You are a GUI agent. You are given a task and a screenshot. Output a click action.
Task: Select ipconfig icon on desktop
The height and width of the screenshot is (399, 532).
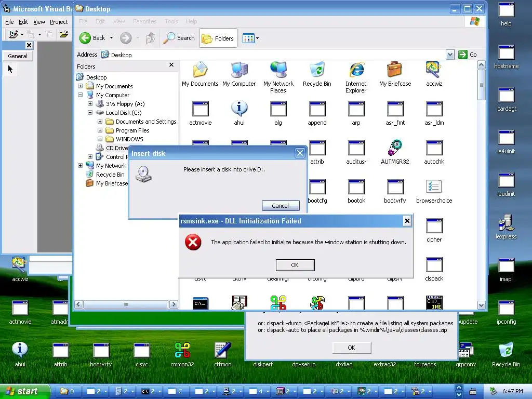[x=506, y=312]
